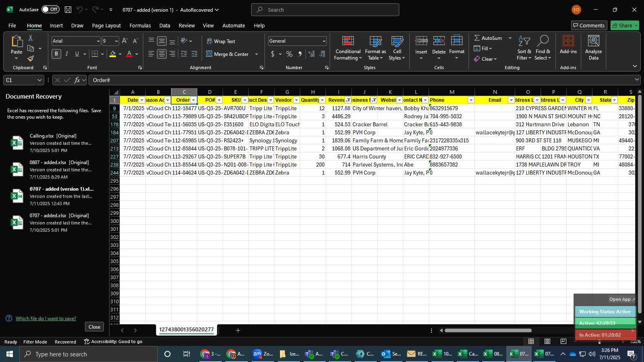Toggle Center horizontal alignment
This screenshot has height=362, width=644.
162,54
